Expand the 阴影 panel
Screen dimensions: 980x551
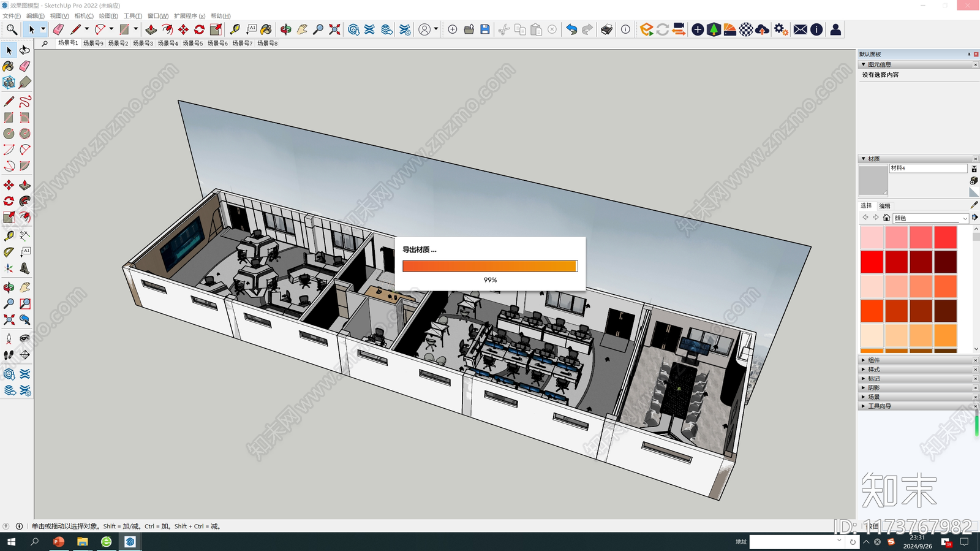pyautogui.click(x=864, y=388)
